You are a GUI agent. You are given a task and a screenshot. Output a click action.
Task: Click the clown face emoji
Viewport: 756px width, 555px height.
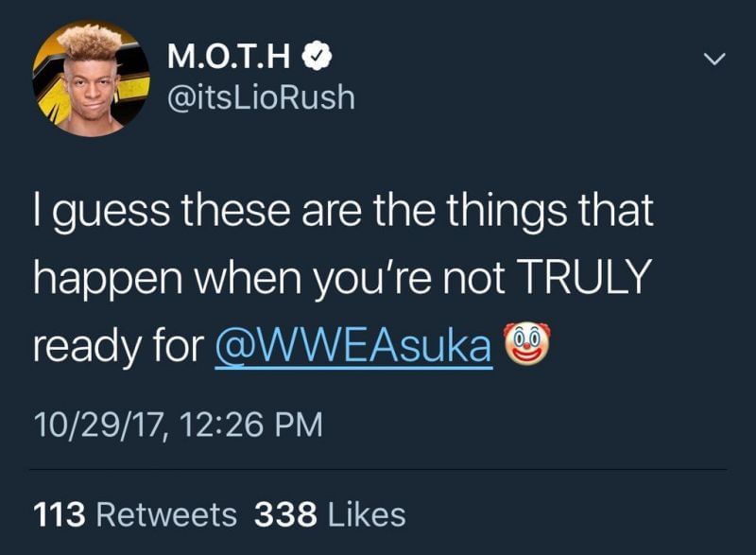[527, 346]
